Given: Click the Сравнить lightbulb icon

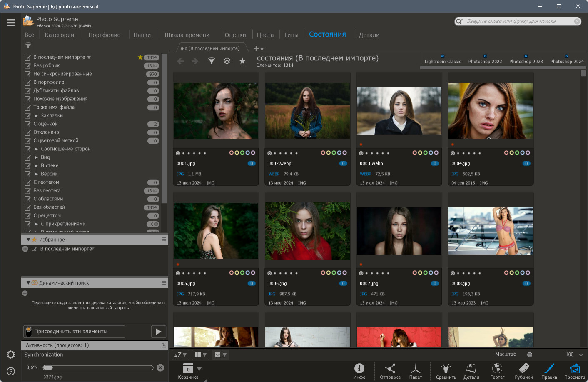Looking at the screenshot, I should [x=446, y=368].
